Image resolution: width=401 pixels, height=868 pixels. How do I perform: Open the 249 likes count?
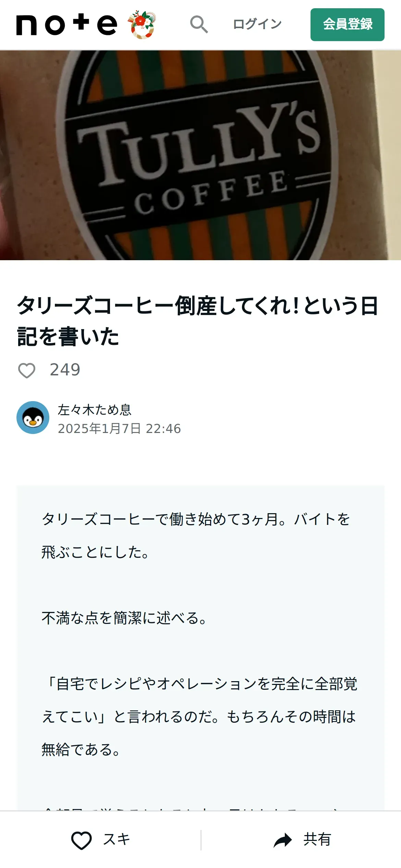click(x=65, y=370)
